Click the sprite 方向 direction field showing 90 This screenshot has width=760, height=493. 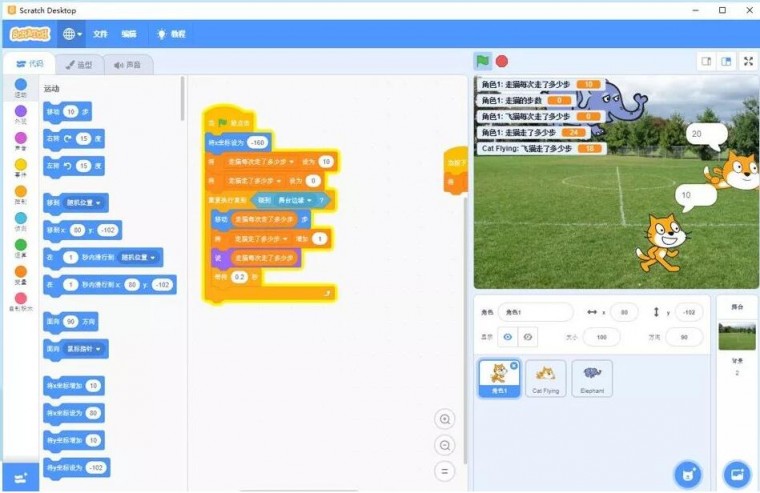(x=684, y=337)
